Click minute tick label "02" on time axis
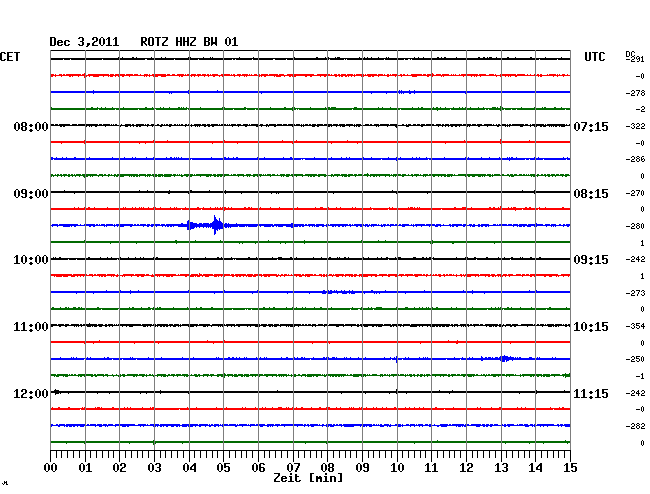Screen dimensions: 650x494 [x=119, y=468]
